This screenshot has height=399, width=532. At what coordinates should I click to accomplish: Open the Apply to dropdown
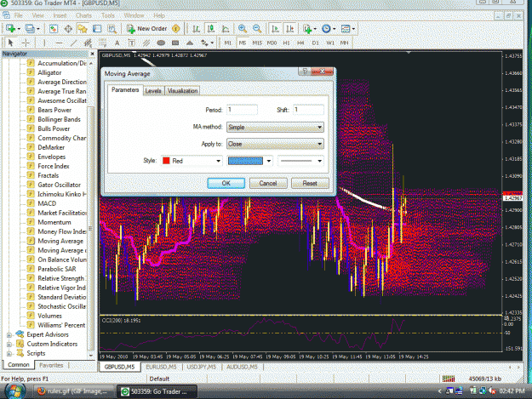[x=275, y=144]
